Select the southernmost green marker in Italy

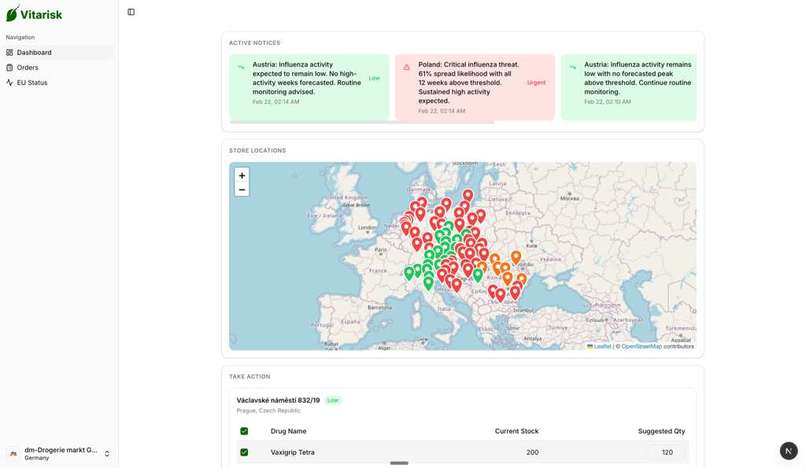(428, 283)
